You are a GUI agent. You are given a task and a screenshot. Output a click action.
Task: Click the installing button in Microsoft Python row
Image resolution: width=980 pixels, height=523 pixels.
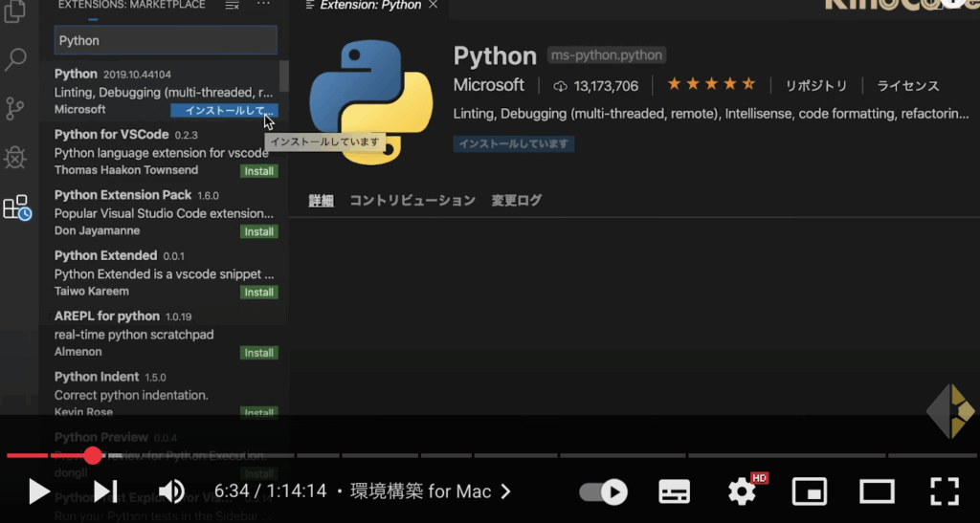[224, 111]
